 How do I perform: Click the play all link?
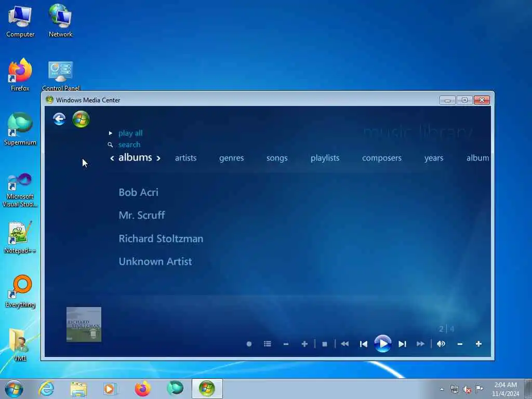click(x=130, y=134)
